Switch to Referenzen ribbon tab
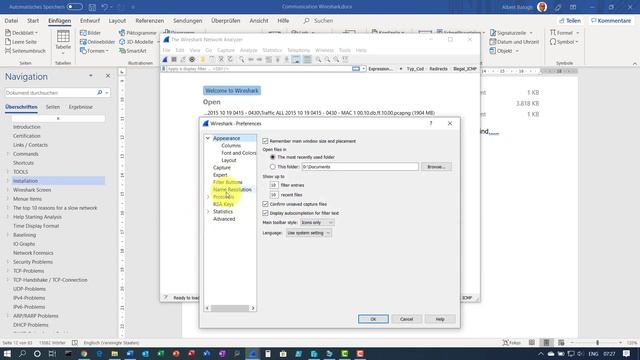The image size is (640, 360). click(x=150, y=20)
